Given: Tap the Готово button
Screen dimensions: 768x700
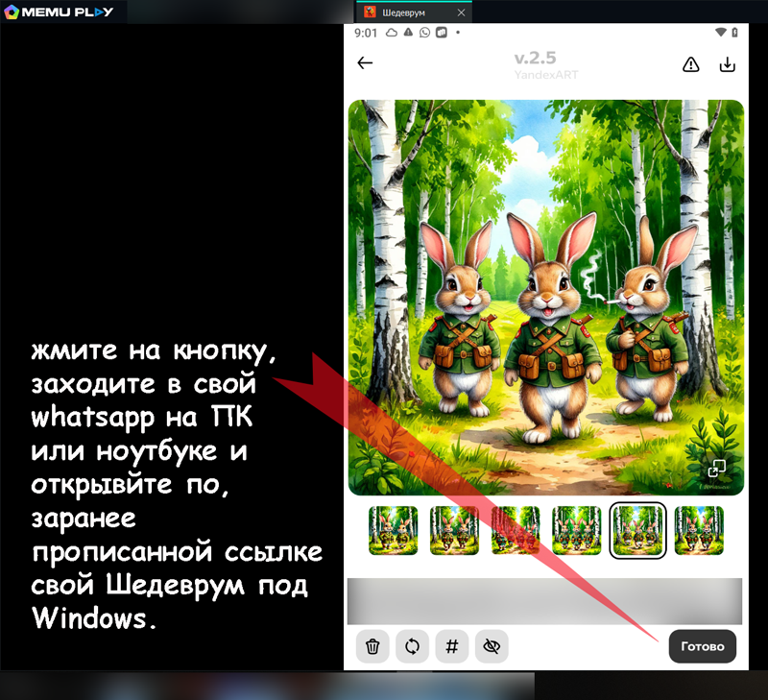Looking at the screenshot, I should point(703,646).
